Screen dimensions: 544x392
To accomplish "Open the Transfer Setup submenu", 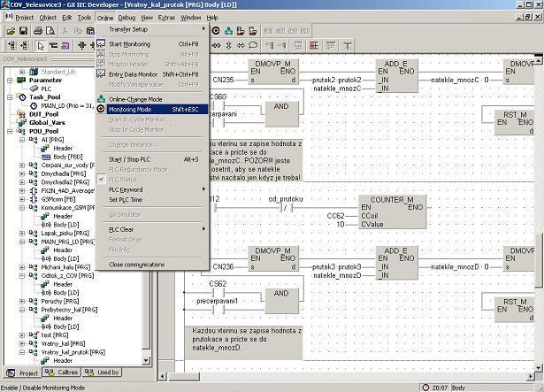I will (x=153, y=29).
